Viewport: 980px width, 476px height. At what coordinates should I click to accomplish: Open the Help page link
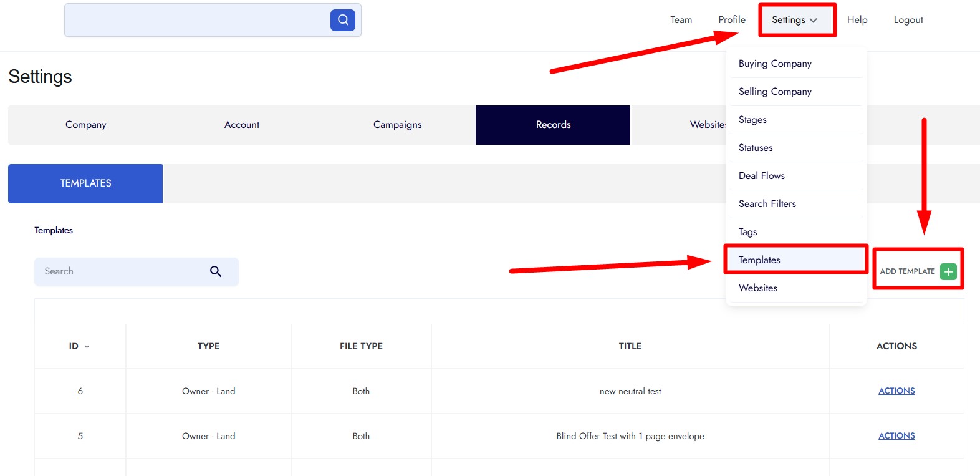tap(857, 20)
